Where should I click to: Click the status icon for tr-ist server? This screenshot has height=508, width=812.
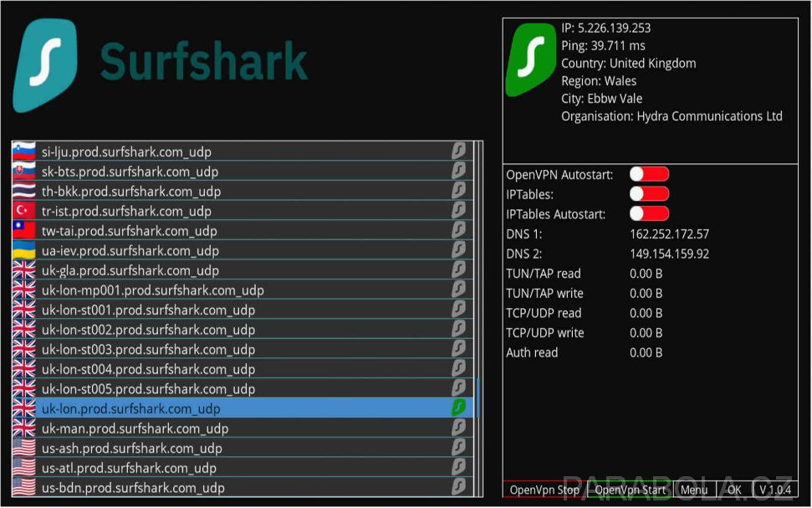(458, 210)
